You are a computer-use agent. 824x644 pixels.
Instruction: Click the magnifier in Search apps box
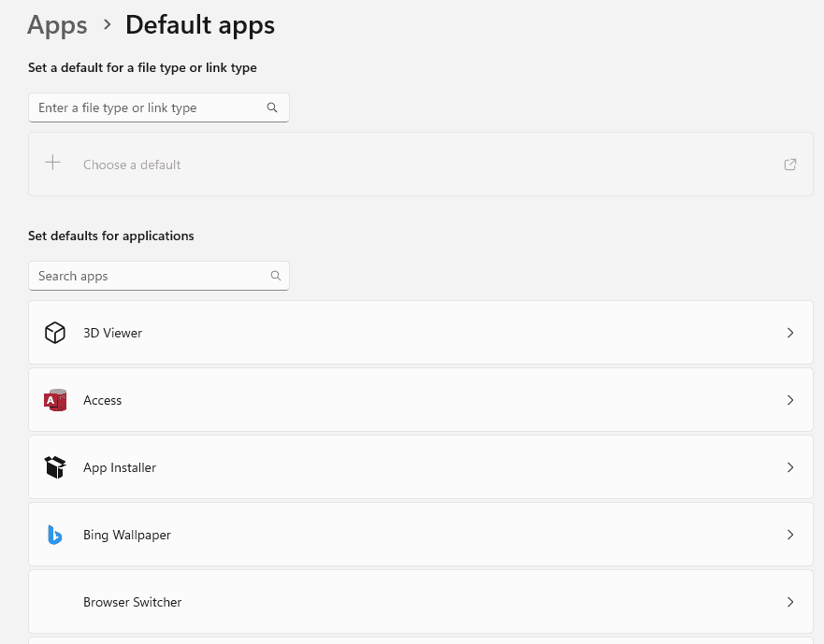pyautogui.click(x=275, y=276)
